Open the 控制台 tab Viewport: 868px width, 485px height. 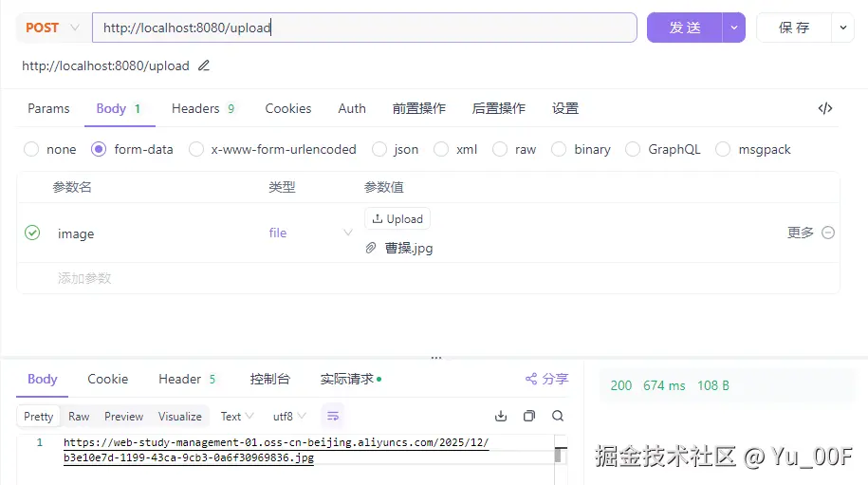(270, 380)
